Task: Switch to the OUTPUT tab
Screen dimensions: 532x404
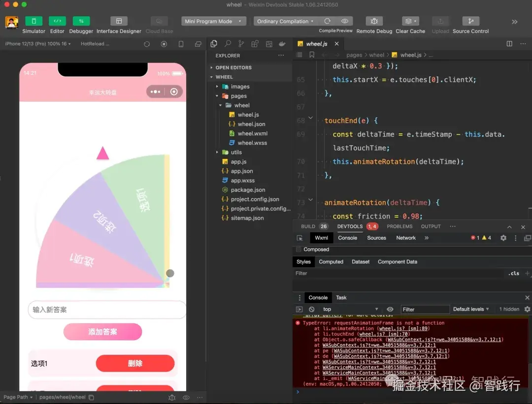Action: pyautogui.click(x=431, y=226)
